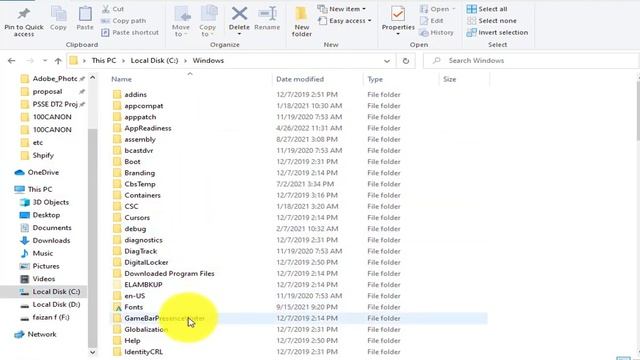Open the Delete options arrow
Image resolution: width=640 pixels, height=360 pixels.
coord(239,34)
